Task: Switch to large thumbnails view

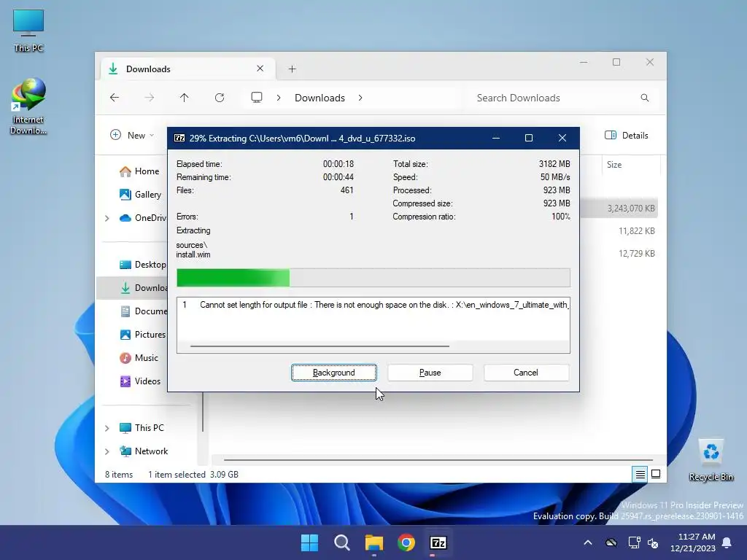Action: pyautogui.click(x=656, y=474)
